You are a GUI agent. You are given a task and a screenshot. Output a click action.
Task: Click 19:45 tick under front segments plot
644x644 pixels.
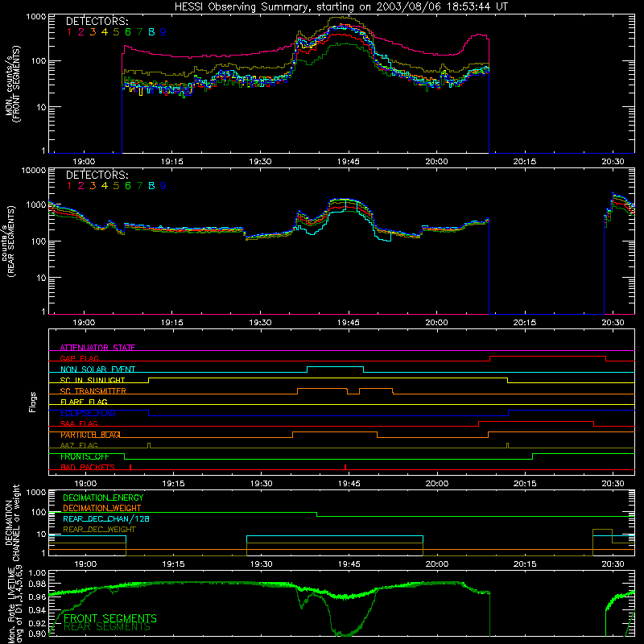(x=349, y=162)
